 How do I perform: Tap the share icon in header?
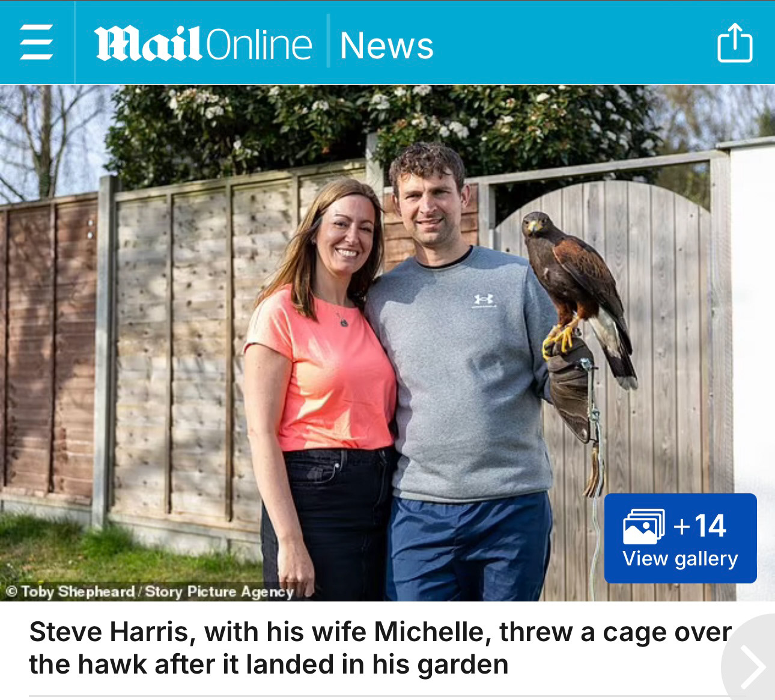coord(735,43)
